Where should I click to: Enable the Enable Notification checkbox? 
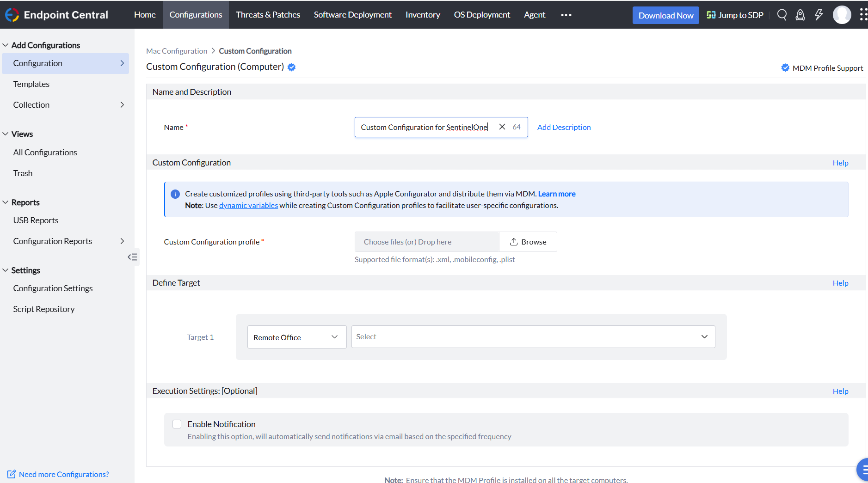177,423
